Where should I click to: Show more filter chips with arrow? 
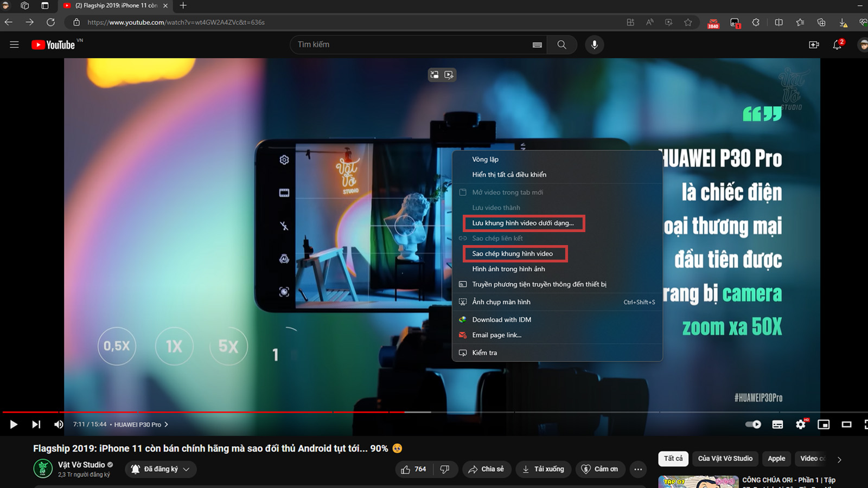839,459
